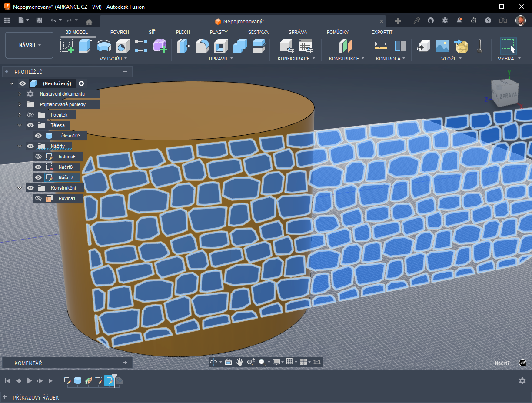Select the Extrude tool in toolbar
Image resolution: width=532 pixels, height=403 pixels.
click(85, 46)
